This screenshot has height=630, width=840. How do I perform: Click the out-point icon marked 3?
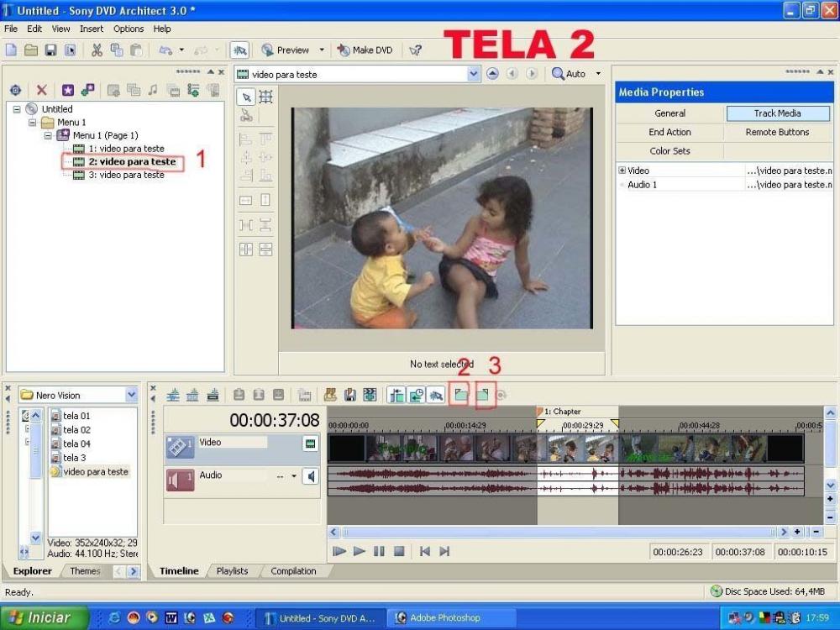click(x=483, y=394)
